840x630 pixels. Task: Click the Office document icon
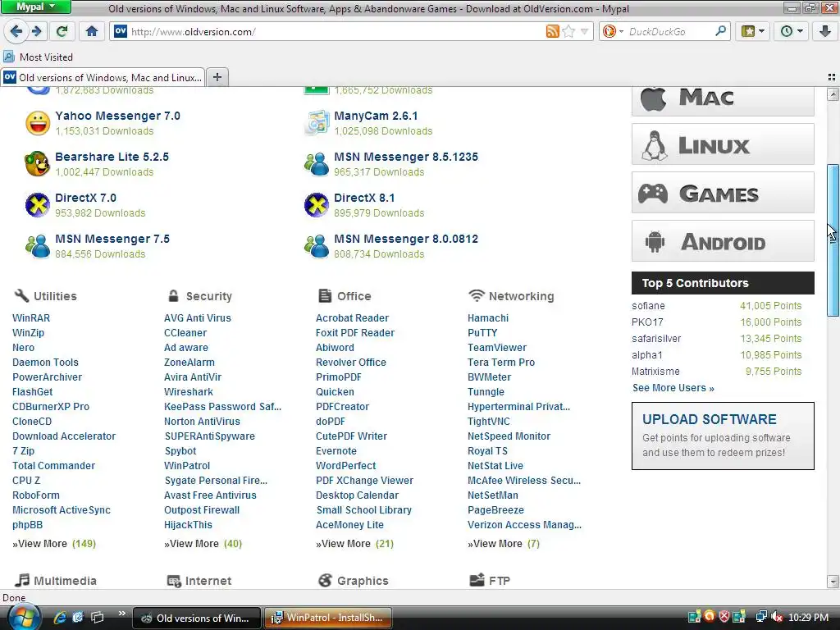coord(325,295)
